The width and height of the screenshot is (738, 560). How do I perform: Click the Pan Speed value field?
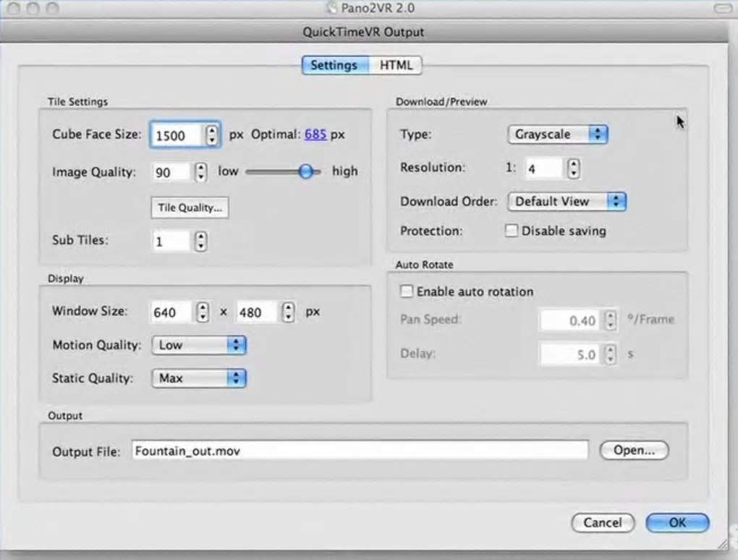tap(570, 321)
